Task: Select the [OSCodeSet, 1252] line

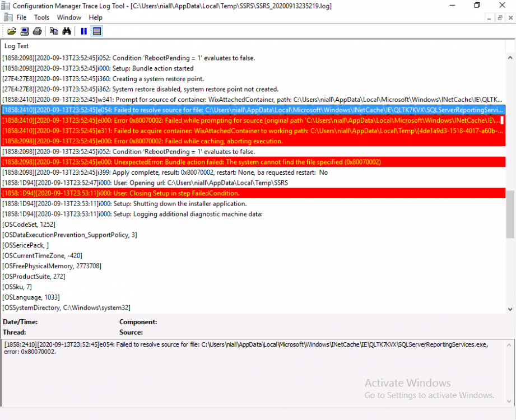Action: tap(253, 225)
